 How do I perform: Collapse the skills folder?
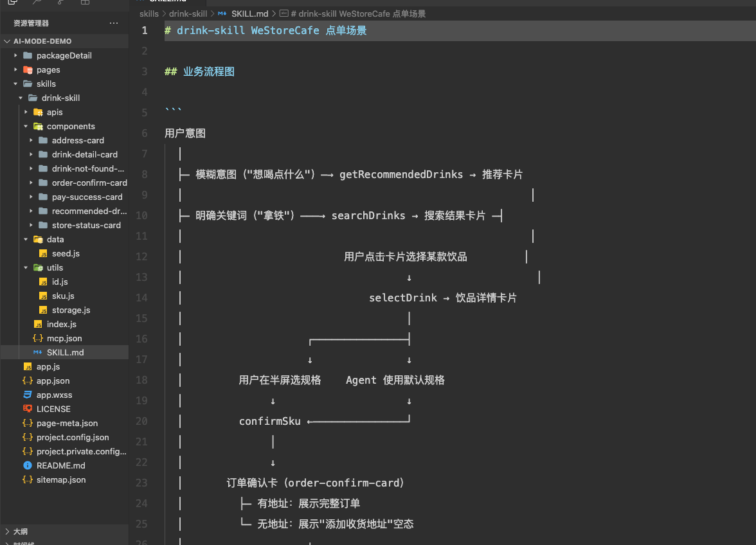click(16, 84)
